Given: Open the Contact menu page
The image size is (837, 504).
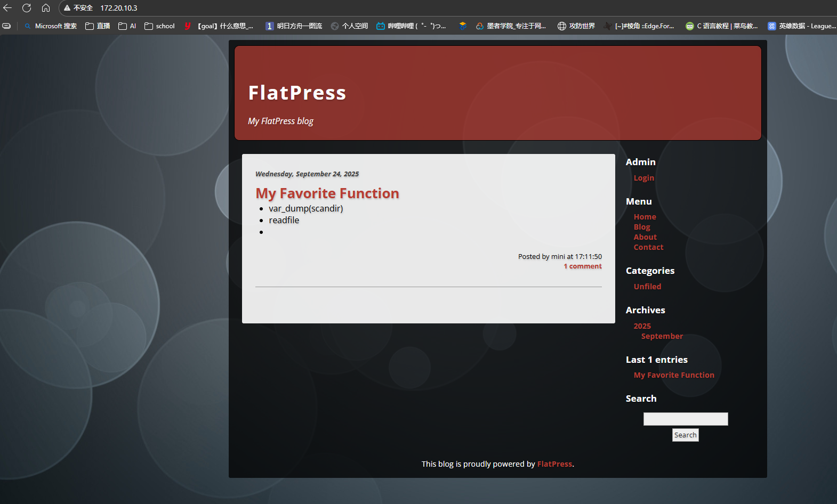Looking at the screenshot, I should [648, 247].
